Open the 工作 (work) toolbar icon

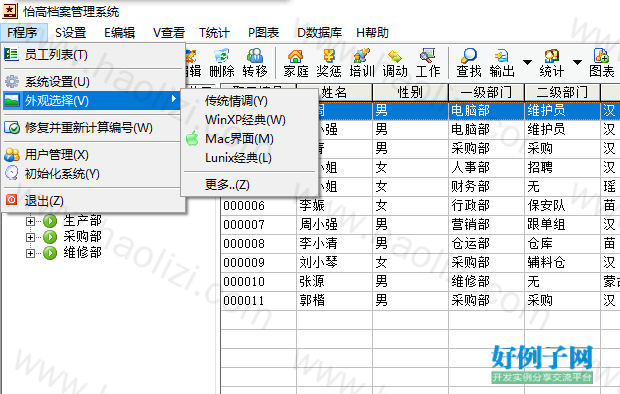click(x=428, y=63)
